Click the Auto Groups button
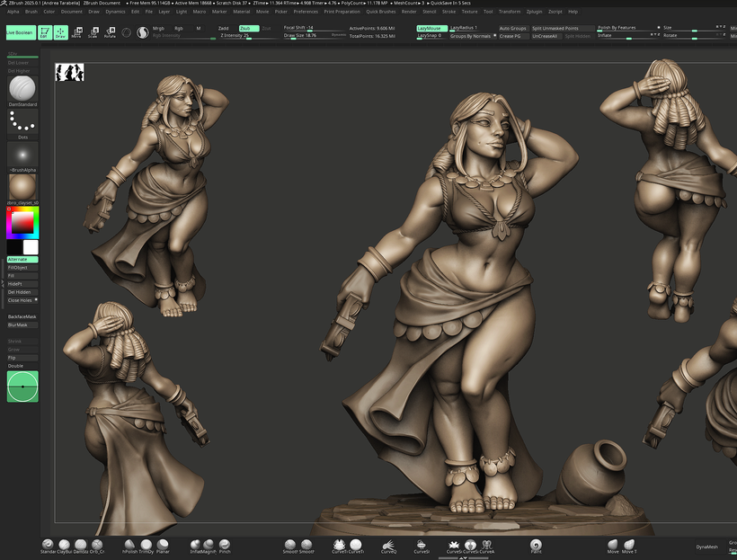The width and height of the screenshot is (737, 560). (x=512, y=28)
